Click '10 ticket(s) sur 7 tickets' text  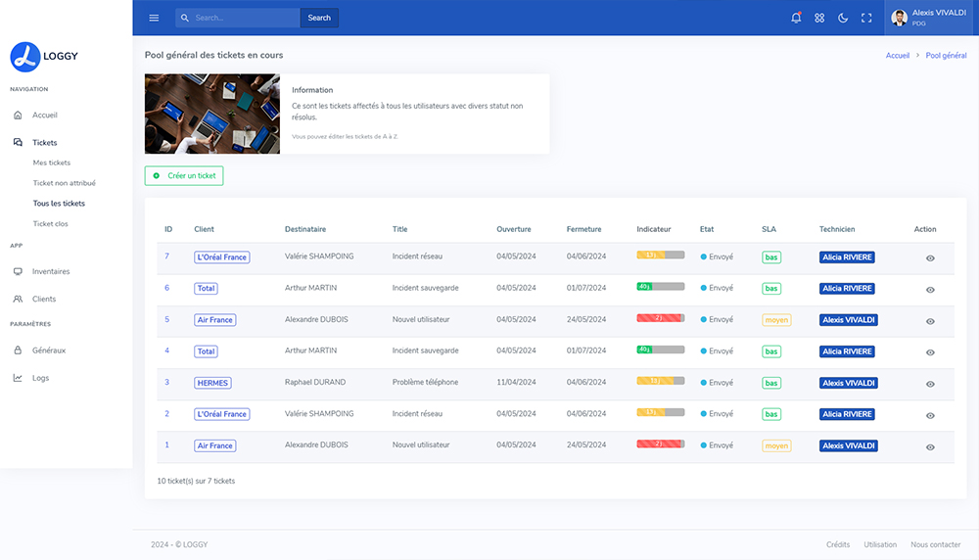pyautogui.click(x=196, y=481)
